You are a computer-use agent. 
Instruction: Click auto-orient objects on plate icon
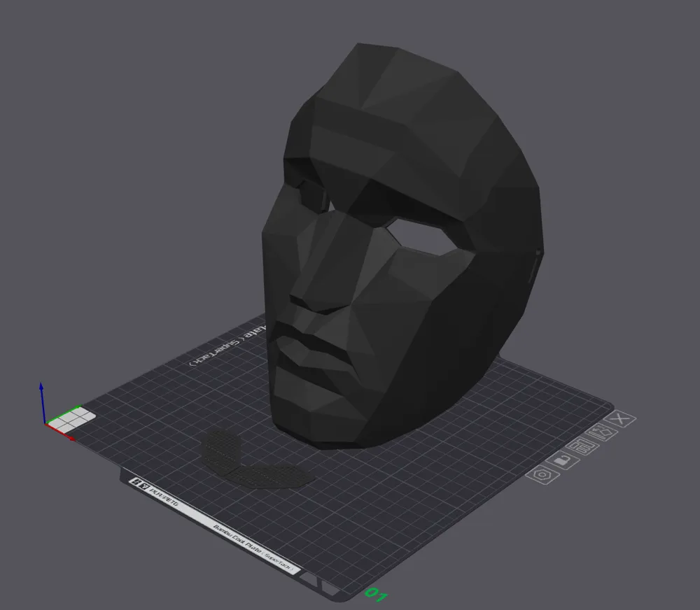pos(602,432)
